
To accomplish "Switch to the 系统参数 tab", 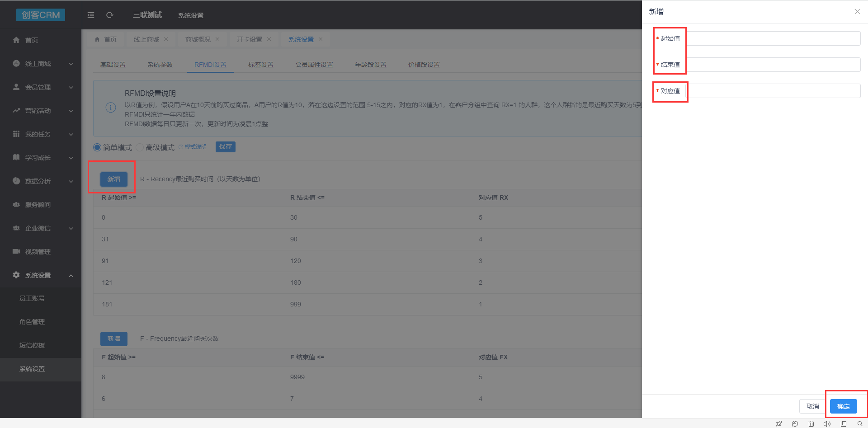I will click(x=160, y=65).
